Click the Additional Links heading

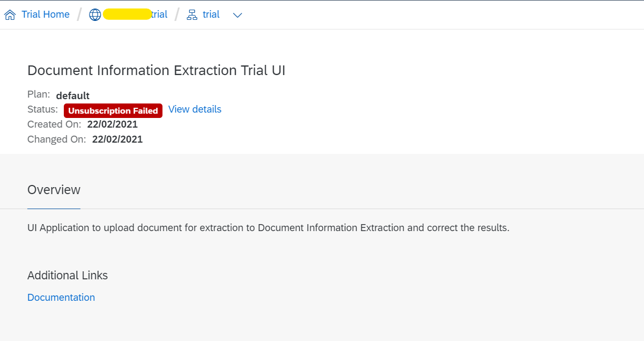(68, 276)
